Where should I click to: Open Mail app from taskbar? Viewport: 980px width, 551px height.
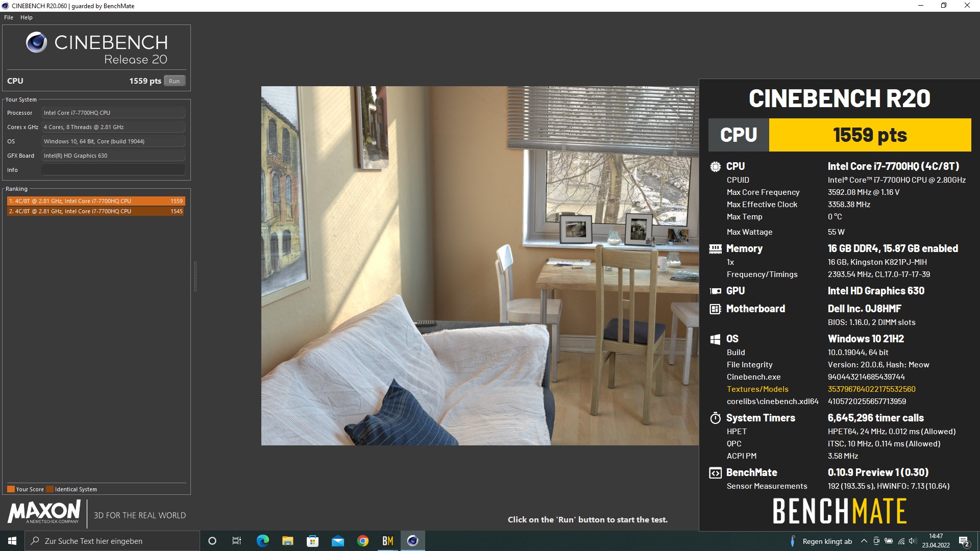pos(337,541)
